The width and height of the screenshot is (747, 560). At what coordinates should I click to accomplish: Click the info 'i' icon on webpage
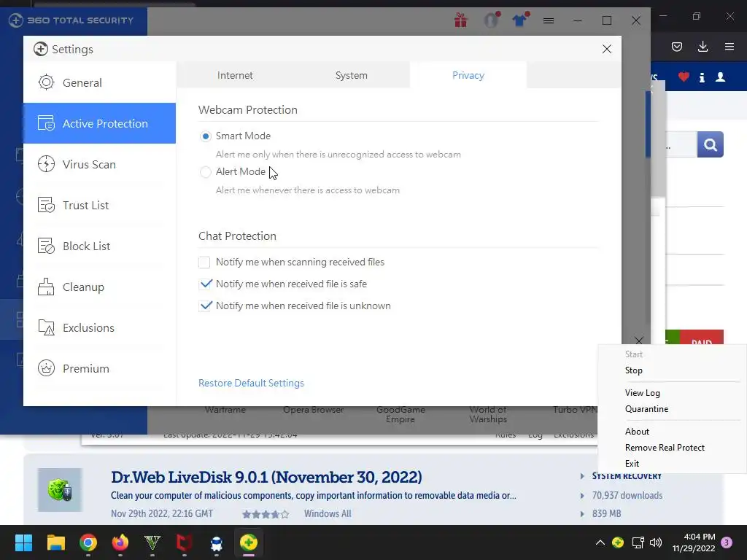coord(702,77)
